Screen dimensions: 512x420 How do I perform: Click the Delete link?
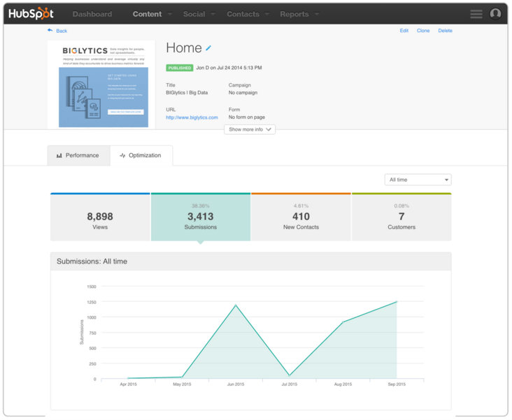tap(445, 31)
